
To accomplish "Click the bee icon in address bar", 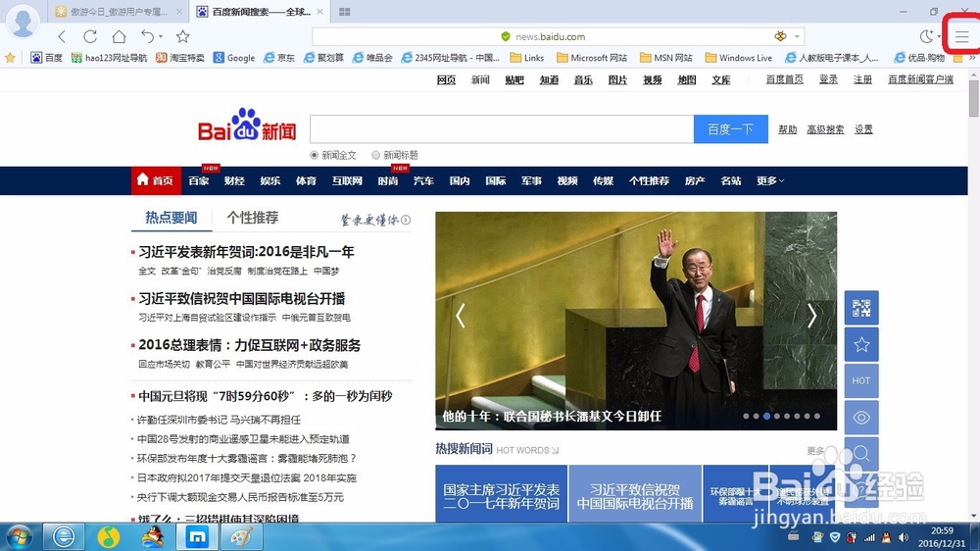I will (x=781, y=36).
